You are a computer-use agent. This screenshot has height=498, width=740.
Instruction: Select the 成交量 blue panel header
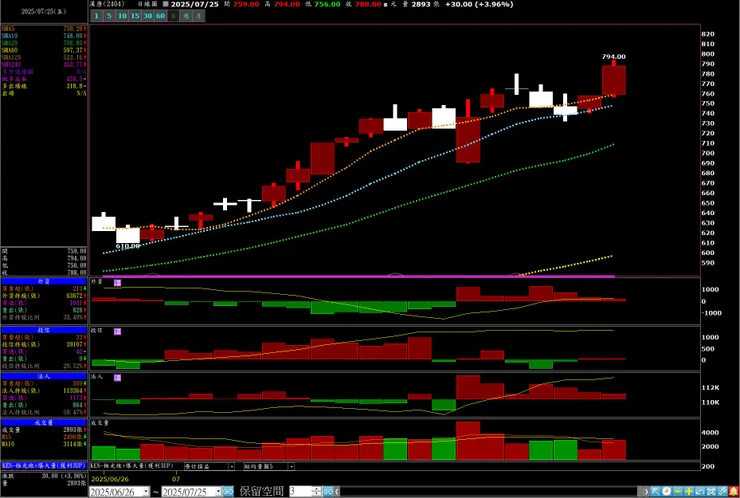43,422
